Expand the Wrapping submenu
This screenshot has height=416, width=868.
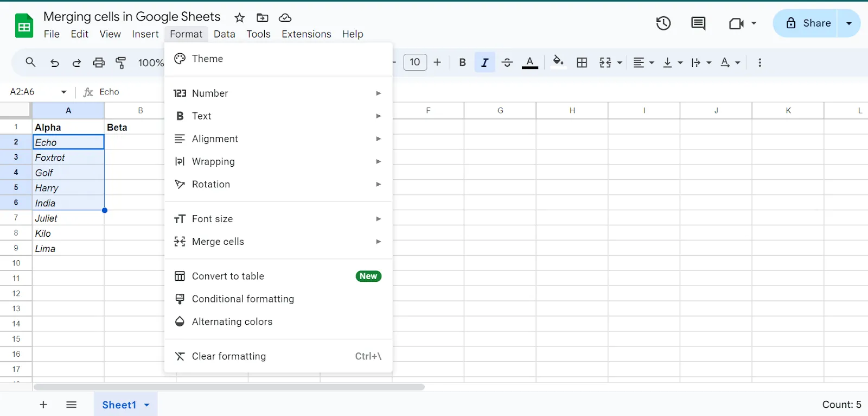(278, 162)
